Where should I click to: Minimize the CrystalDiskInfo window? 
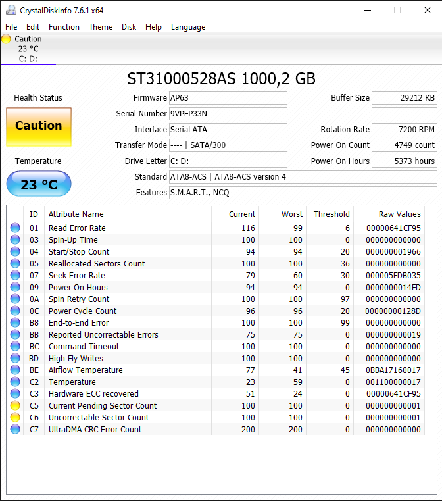click(x=368, y=11)
